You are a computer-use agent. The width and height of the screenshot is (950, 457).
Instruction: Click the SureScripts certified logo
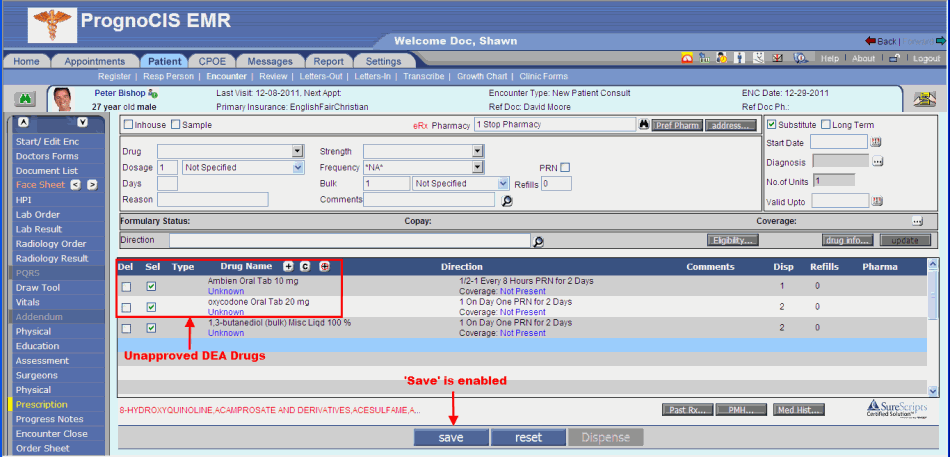pyautogui.click(x=899, y=409)
